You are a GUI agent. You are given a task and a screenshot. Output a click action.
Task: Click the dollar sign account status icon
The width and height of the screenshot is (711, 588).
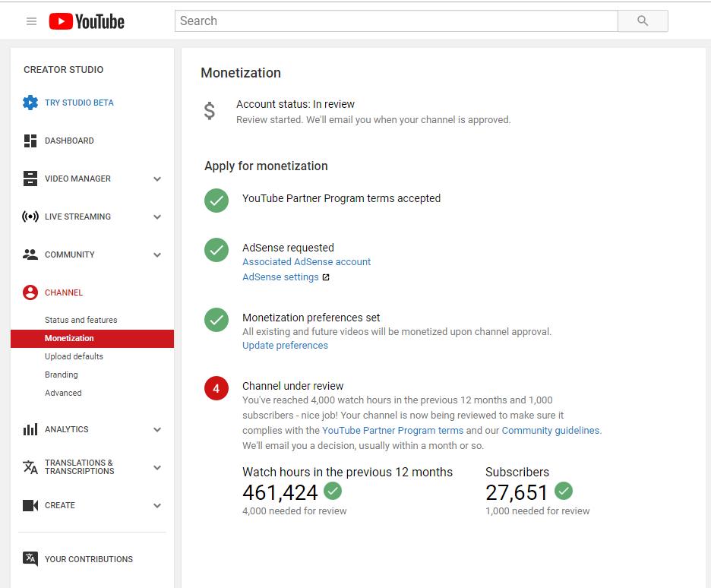coord(209,111)
